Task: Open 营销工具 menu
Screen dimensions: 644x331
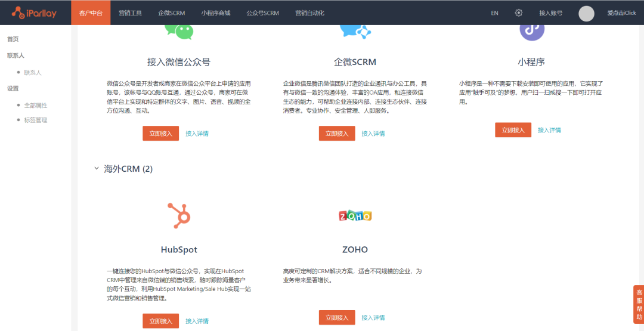Action: 130,13
